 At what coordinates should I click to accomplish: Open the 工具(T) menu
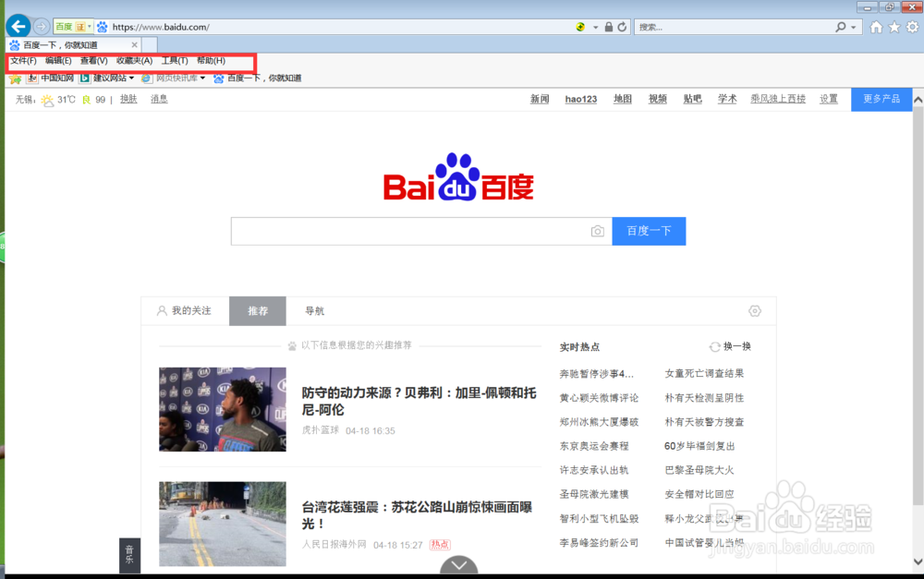(x=175, y=61)
